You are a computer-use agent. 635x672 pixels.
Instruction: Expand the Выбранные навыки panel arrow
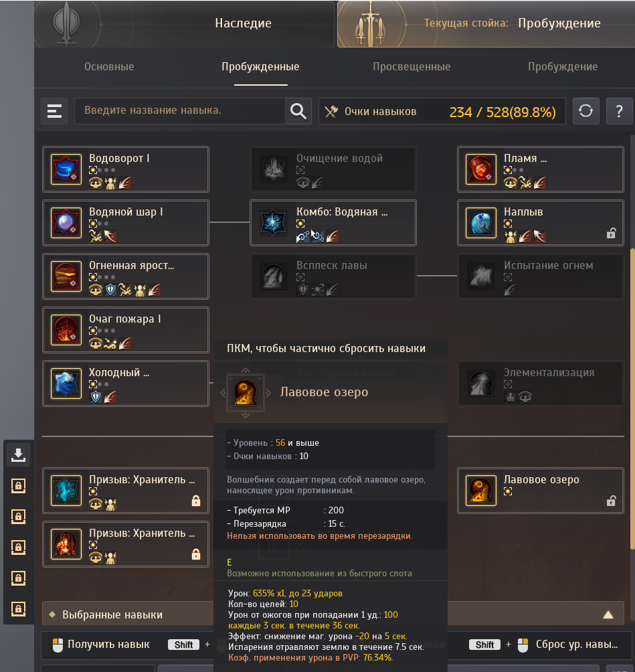pyautogui.click(x=608, y=615)
